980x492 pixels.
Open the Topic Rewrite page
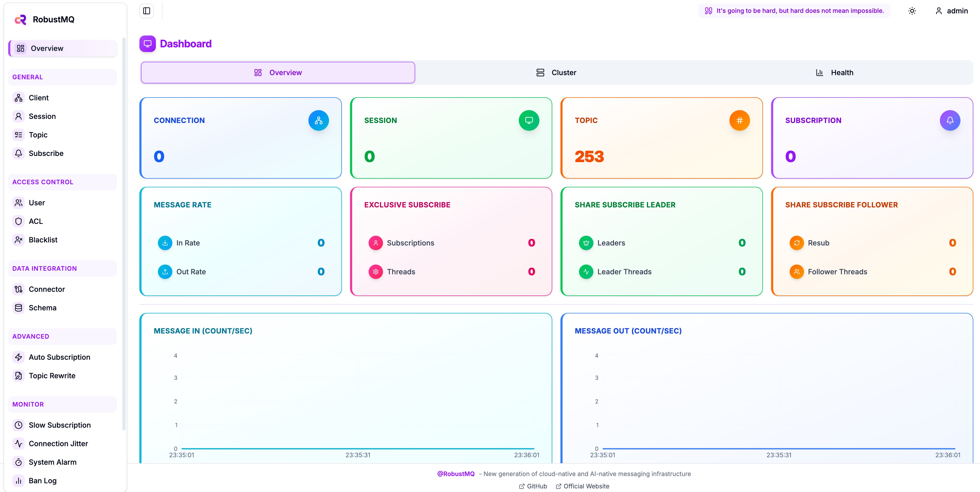click(52, 376)
